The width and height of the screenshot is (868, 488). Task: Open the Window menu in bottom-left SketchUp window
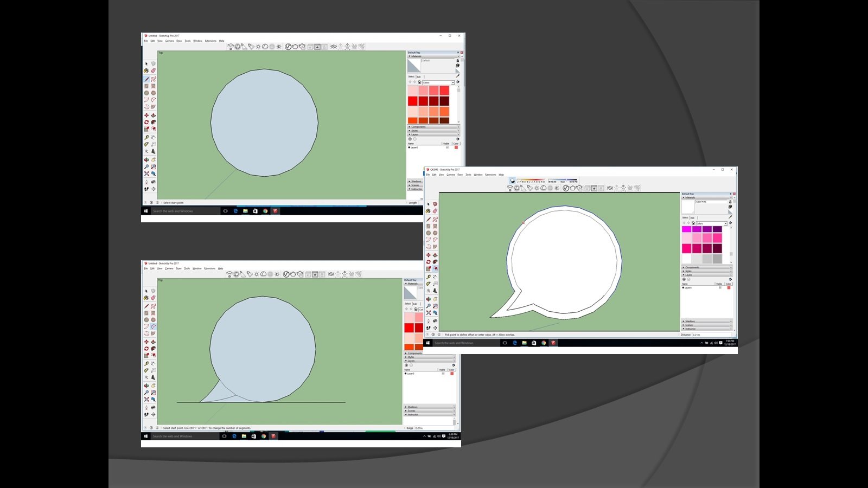[x=197, y=268]
